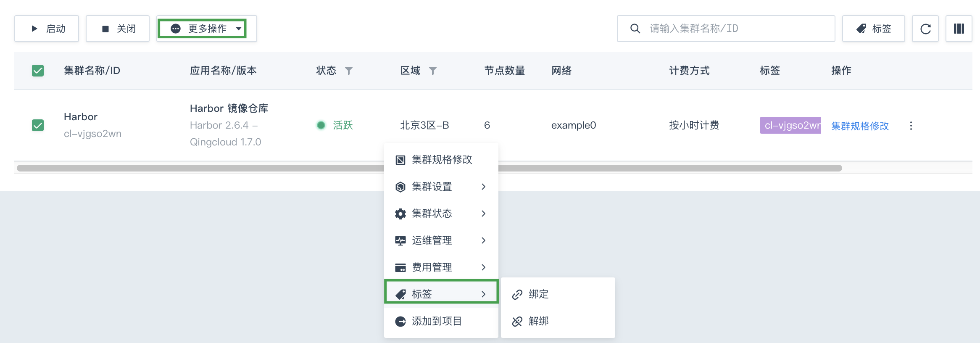
Task: Click the blue 集群规格修改 link in row
Action: (860, 126)
